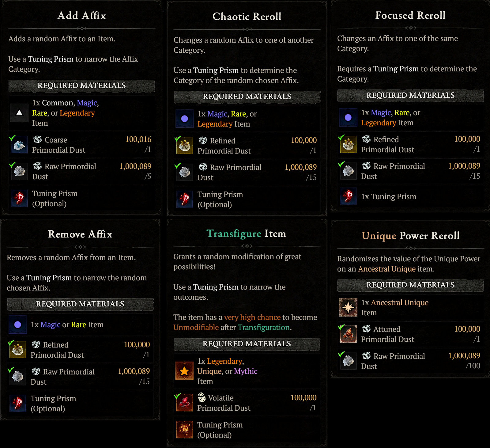Click the Attuned Primordial Dust icon
Viewport: 490px width, 448px height.
click(x=348, y=334)
